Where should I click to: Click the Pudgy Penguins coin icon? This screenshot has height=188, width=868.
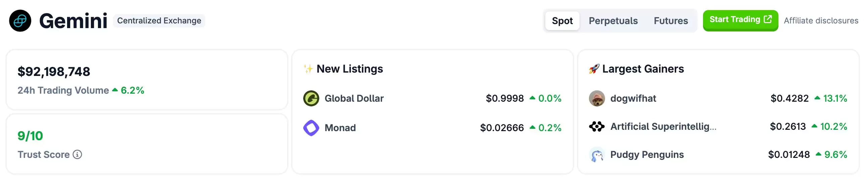[597, 155]
